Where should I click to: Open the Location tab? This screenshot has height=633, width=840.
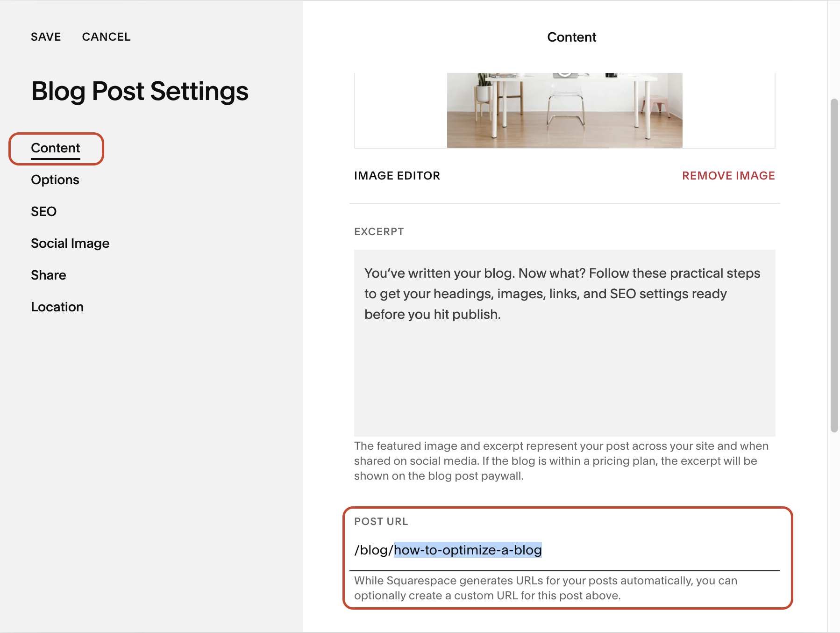(x=57, y=307)
